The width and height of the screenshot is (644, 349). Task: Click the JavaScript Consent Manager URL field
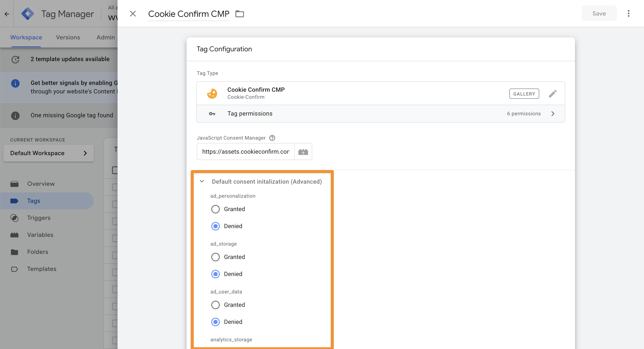246,151
